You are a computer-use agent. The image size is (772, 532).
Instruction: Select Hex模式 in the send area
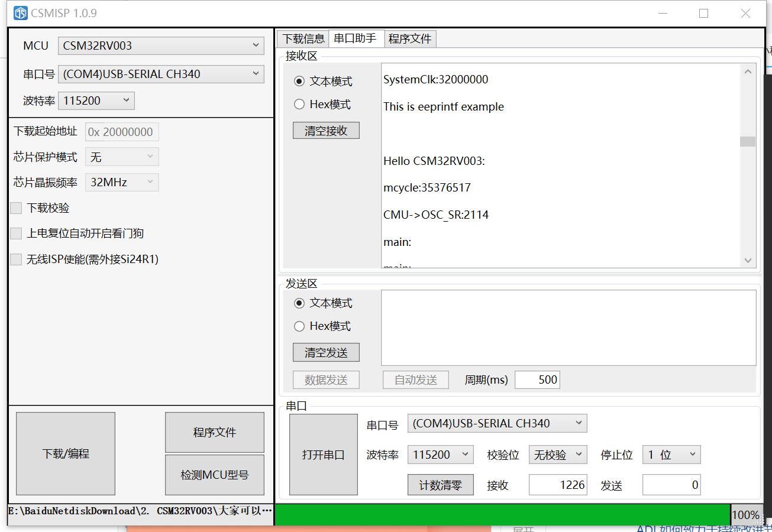(322, 326)
